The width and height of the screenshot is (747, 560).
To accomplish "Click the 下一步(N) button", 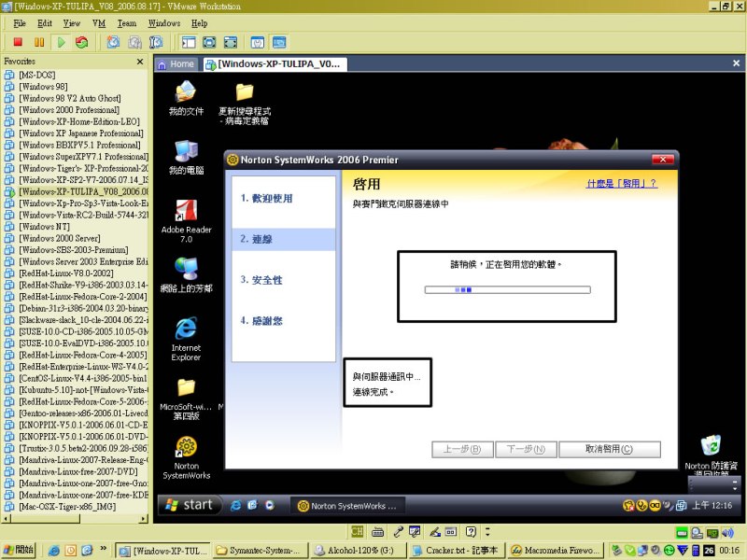I will click(x=526, y=449).
